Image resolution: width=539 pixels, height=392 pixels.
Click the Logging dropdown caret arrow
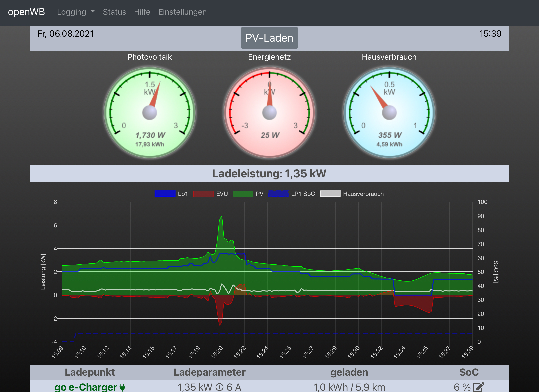(93, 12)
